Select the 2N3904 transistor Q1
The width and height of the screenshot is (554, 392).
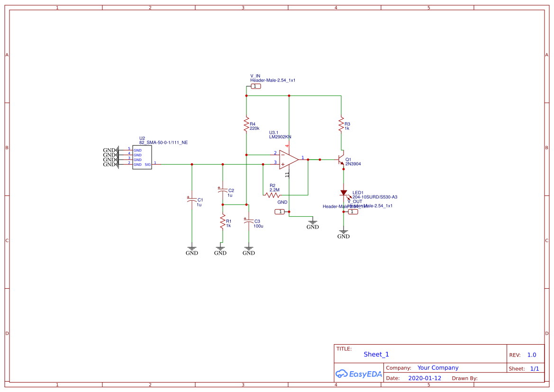pos(340,160)
